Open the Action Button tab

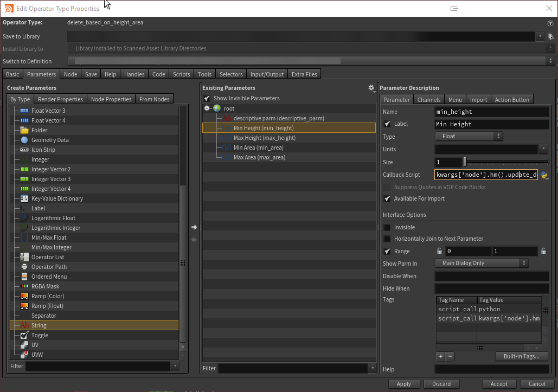coord(512,100)
